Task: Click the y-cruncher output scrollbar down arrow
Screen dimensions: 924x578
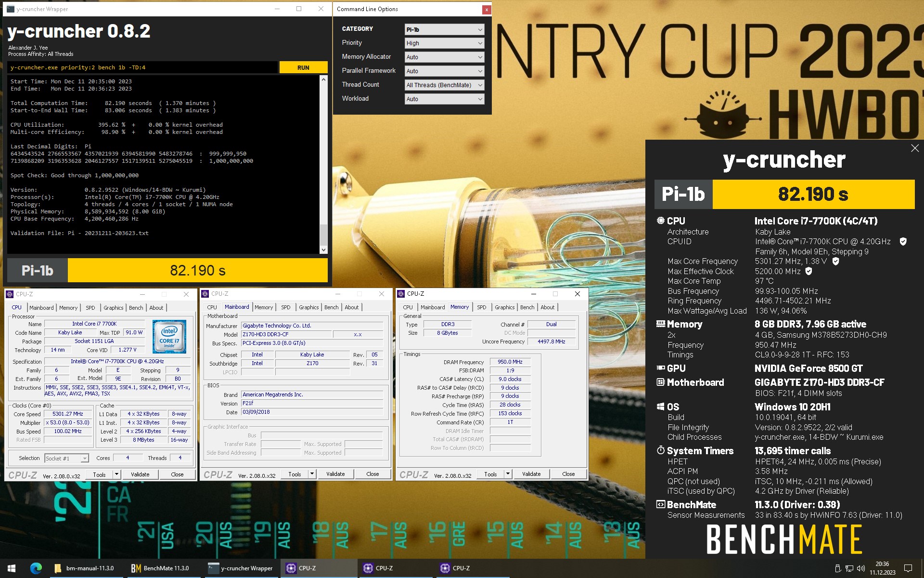Action: (x=323, y=250)
